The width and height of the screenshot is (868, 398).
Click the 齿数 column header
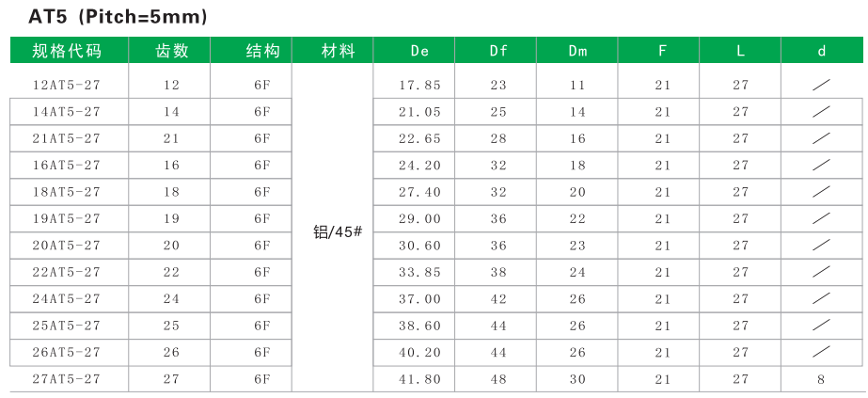[171, 51]
